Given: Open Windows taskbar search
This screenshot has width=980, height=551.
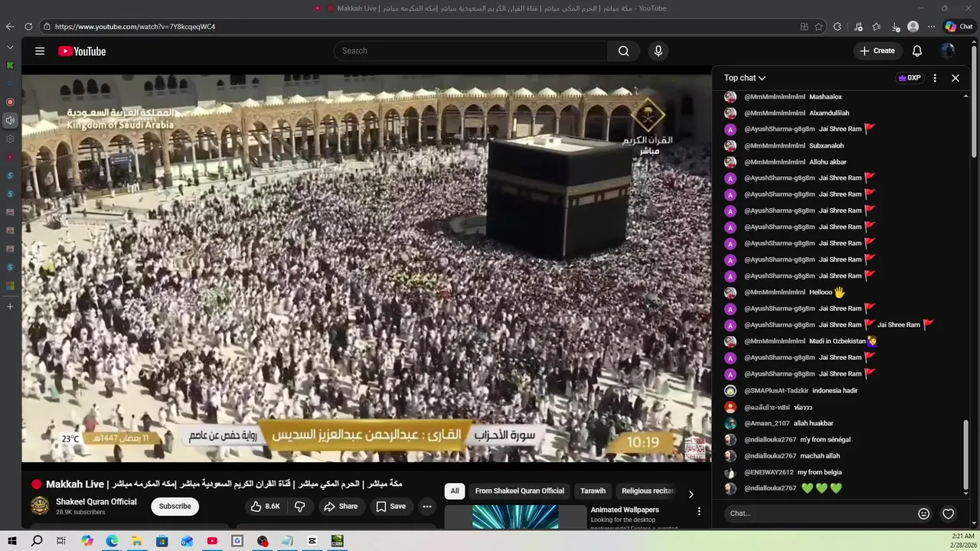Looking at the screenshot, I should point(37,541).
